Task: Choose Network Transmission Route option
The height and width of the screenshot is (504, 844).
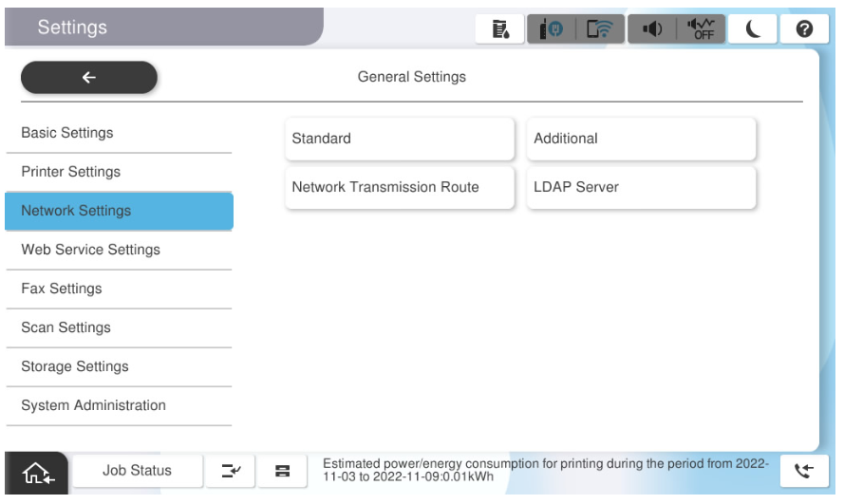Action: coord(399,188)
